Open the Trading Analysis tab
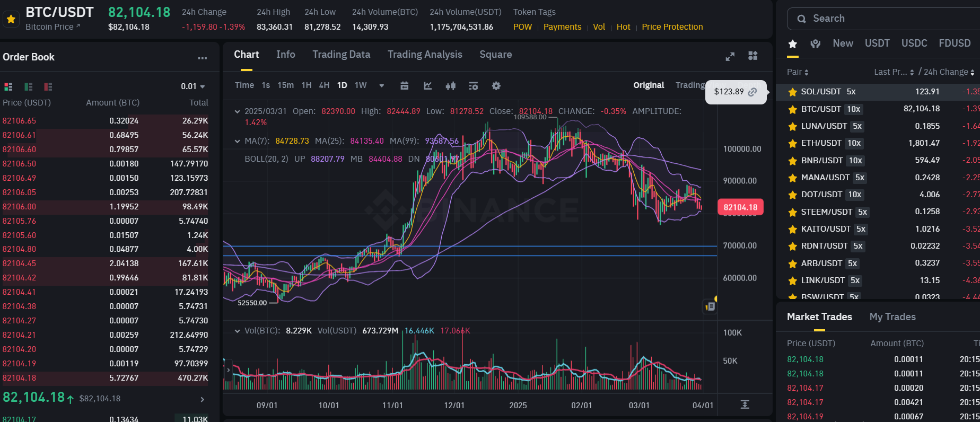980x422 pixels. (x=425, y=55)
